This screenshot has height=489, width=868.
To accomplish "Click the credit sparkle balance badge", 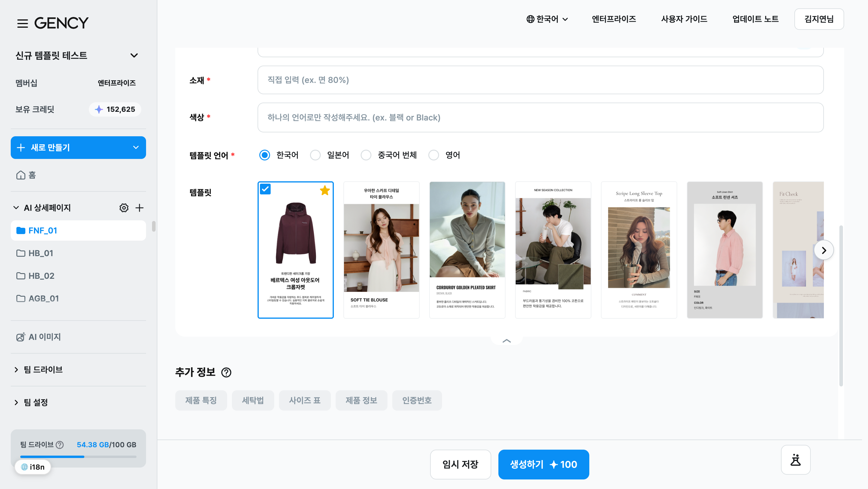I will [115, 109].
